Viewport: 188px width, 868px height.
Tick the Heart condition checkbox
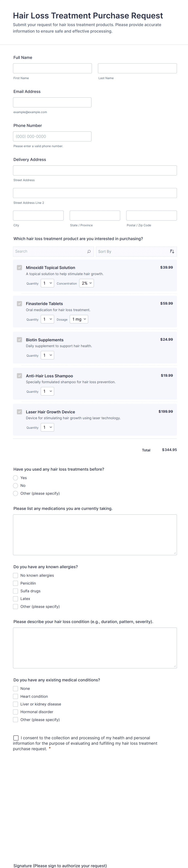tap(16, 697)
